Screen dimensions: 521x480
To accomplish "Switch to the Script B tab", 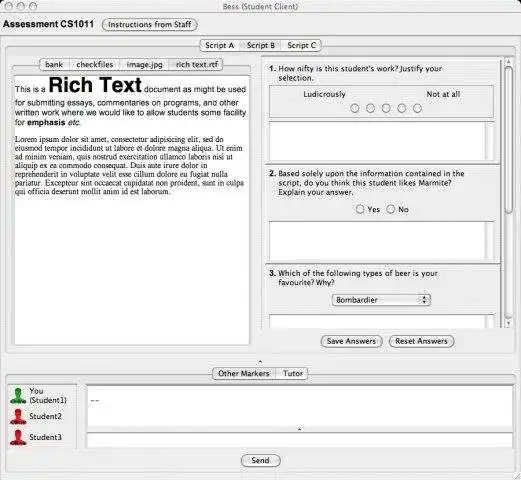I will [x=261, y=45].
